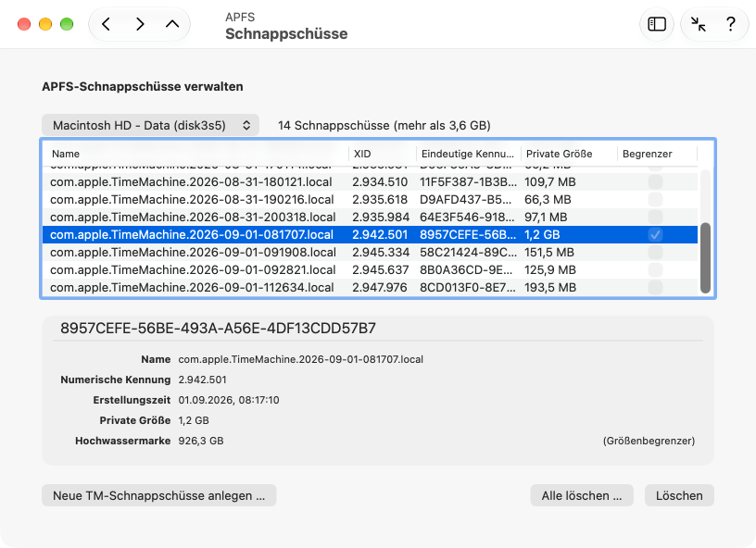The width and height of the screenshot is (756, 548).
Task: Select row com.apple.TimeMachine.2026-09-01-112634.local
Action: [x=370, y=288]
